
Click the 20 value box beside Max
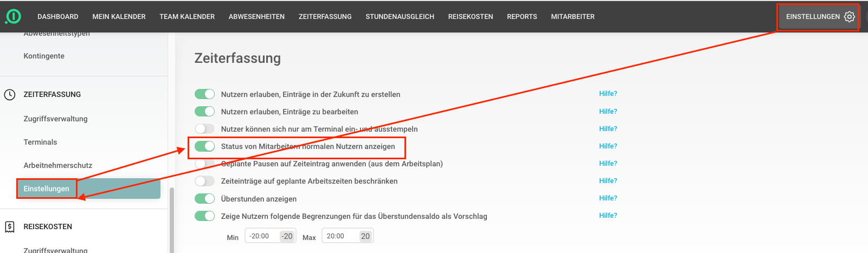click(x=365, y=236)
